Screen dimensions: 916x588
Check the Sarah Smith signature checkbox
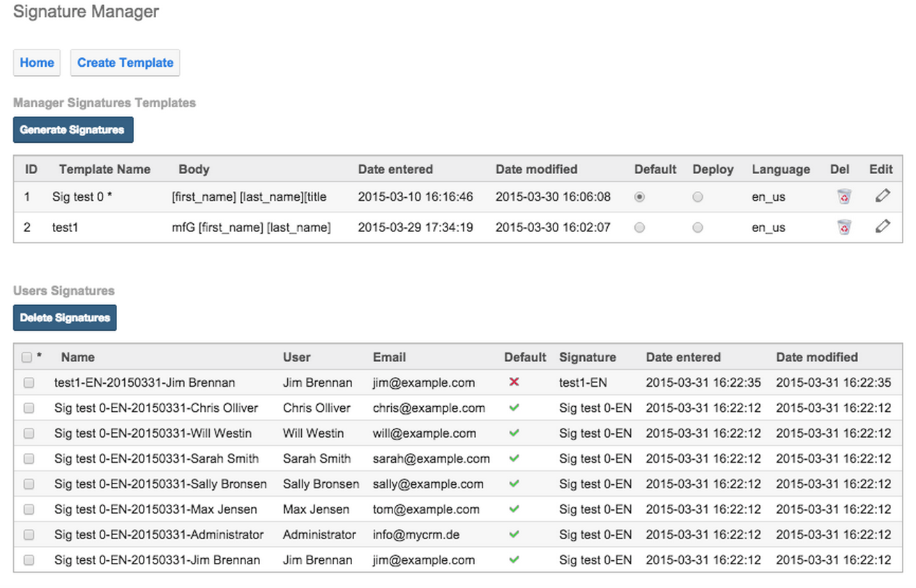tap(29, 459)
